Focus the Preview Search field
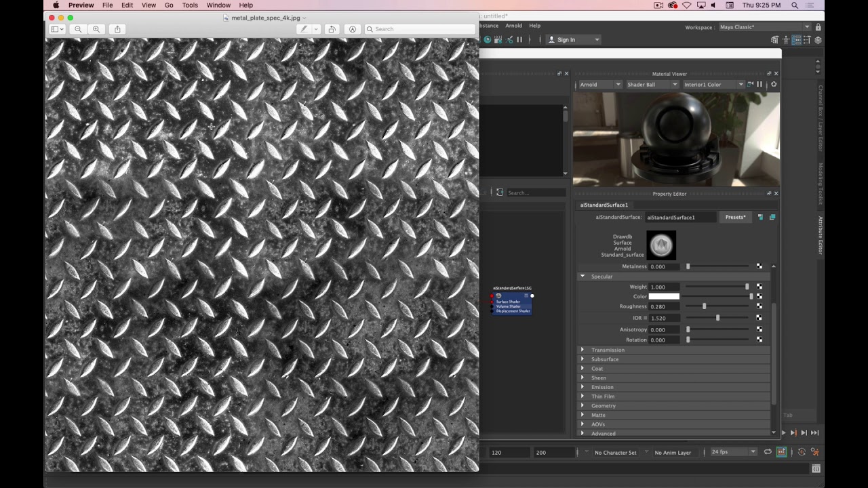This screenshot has height=488, width=868. tap(420, 29)
